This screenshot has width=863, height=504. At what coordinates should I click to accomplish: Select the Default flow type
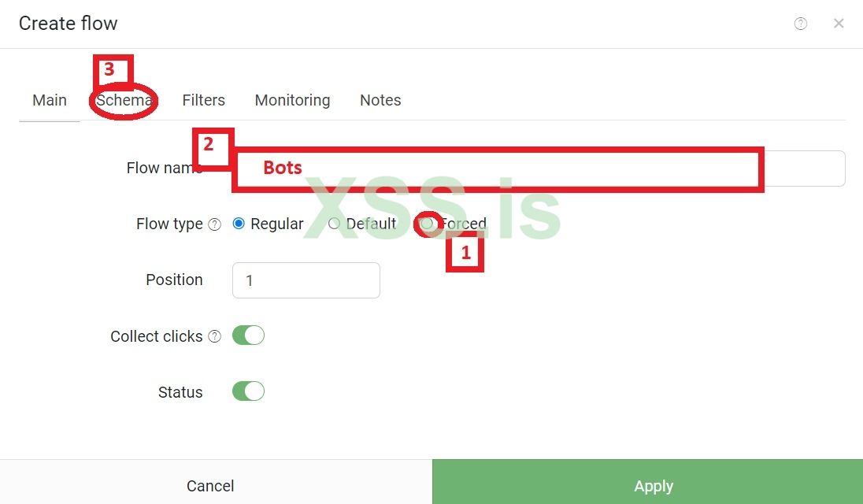(x=335, y=224)
